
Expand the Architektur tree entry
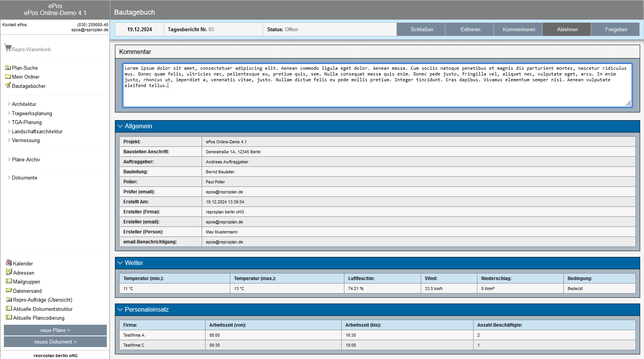pos(9,104)
